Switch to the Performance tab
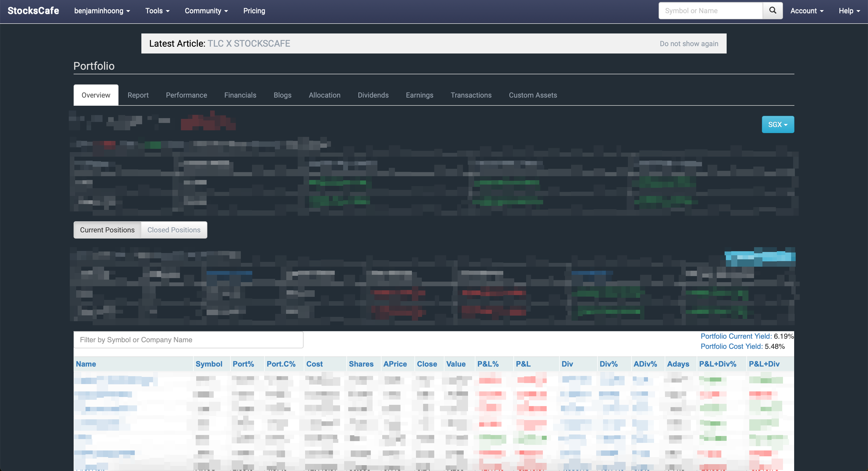This screenshot has height=471, width=868. coord(186,95)
